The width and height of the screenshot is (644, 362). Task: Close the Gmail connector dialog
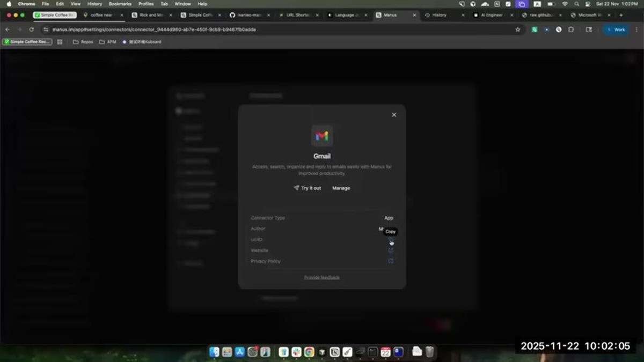click(394, 115)
